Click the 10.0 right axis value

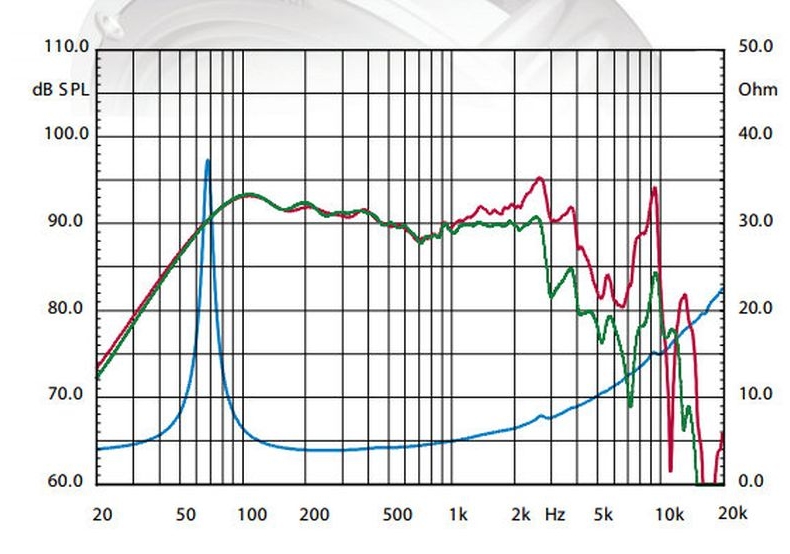[756, 394]
